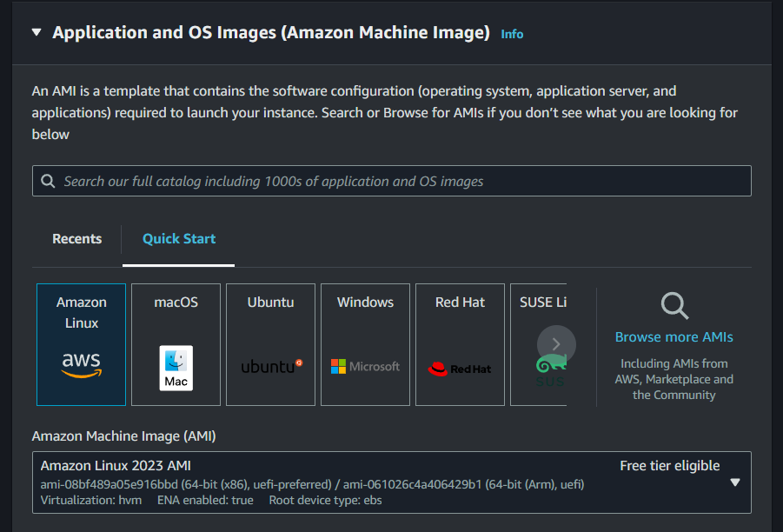Click the magnifier icon above Browse more AMIs
This screenshot has width=783, height=532.
click(674, 306)
